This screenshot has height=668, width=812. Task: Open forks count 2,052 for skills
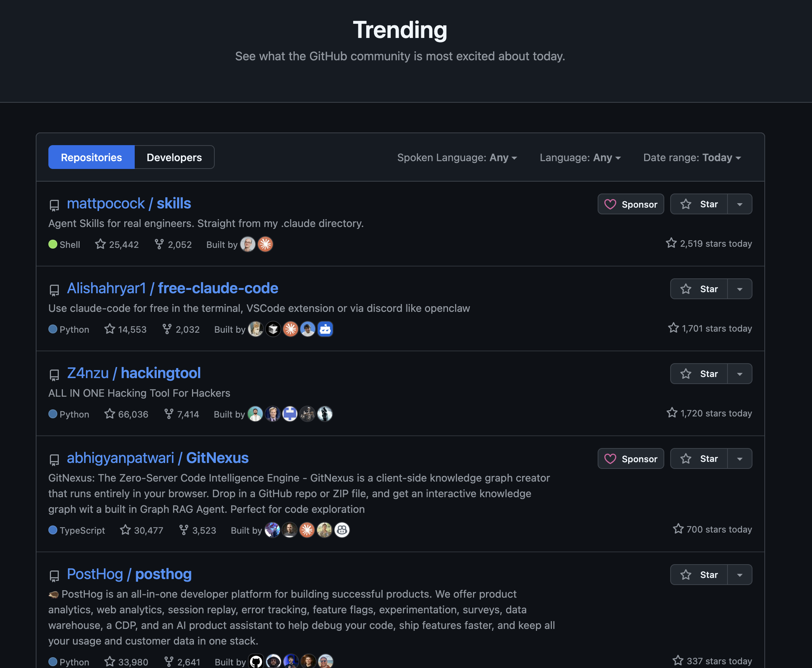pyautogui.click(x=173, y=244)
